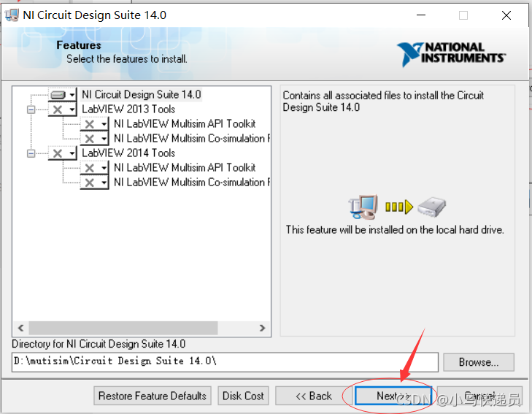
Task: Click the right arrow of feature list scrollbar
Action: [262, 328]
